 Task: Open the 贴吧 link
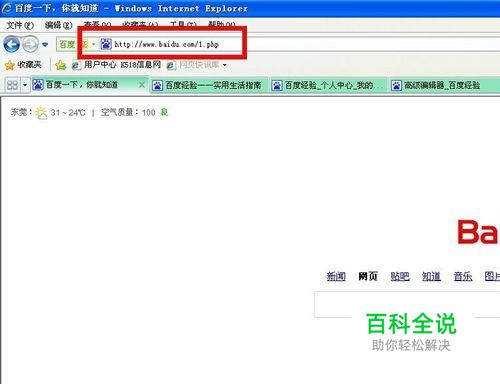coord(400,276)
